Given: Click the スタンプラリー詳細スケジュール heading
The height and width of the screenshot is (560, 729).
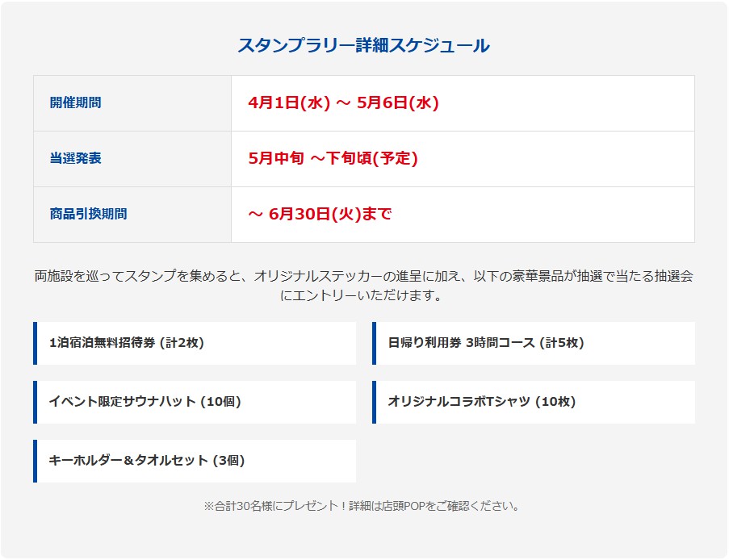Looking at the screenshot, I should [x=363, y=45].
